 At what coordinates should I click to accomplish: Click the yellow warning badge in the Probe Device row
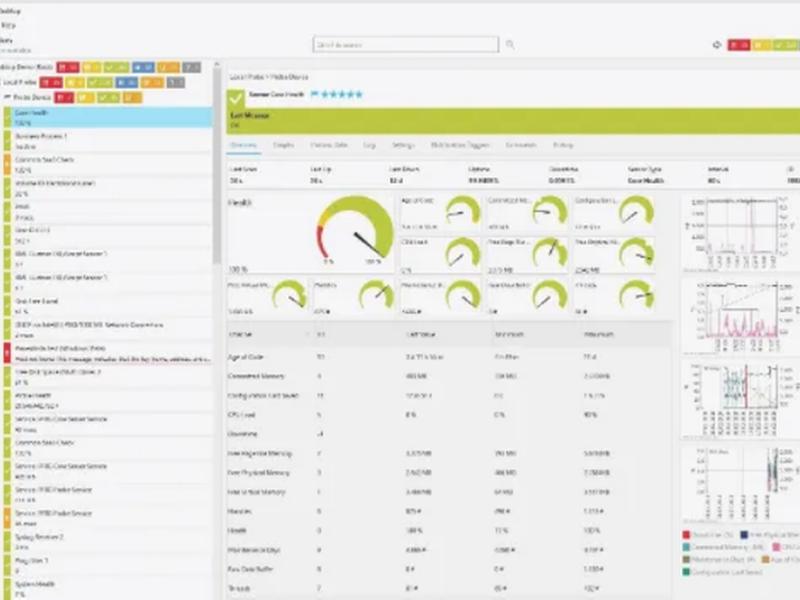[x=86, y=97]
